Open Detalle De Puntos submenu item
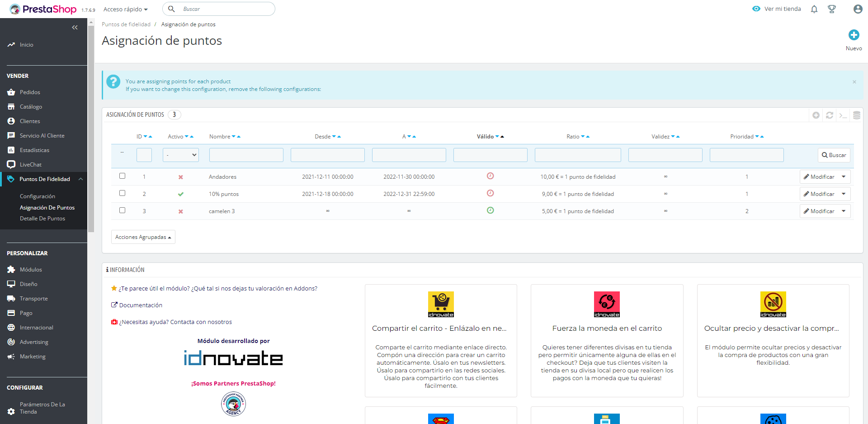Image resolution: width=868 pixels, height=424 pixels. 42,219
